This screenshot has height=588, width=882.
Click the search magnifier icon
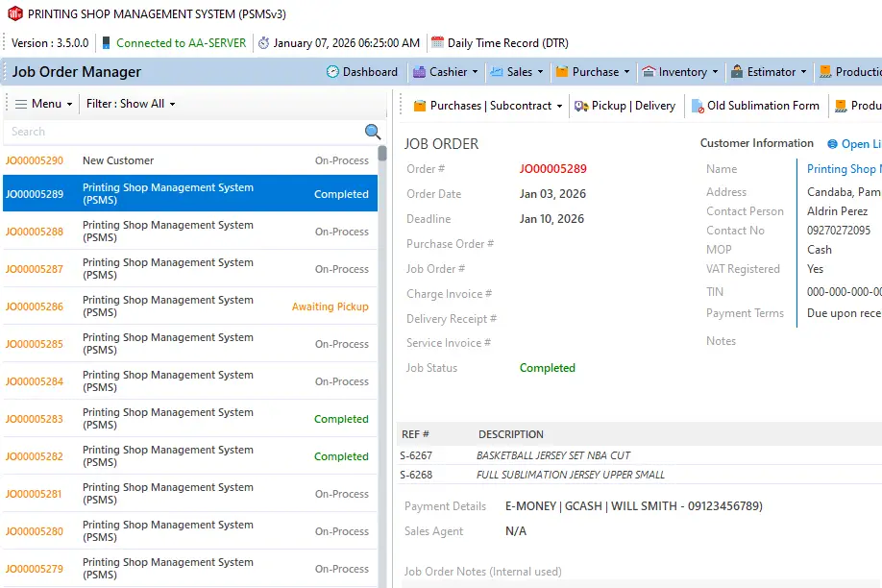[x=373, y=132]
